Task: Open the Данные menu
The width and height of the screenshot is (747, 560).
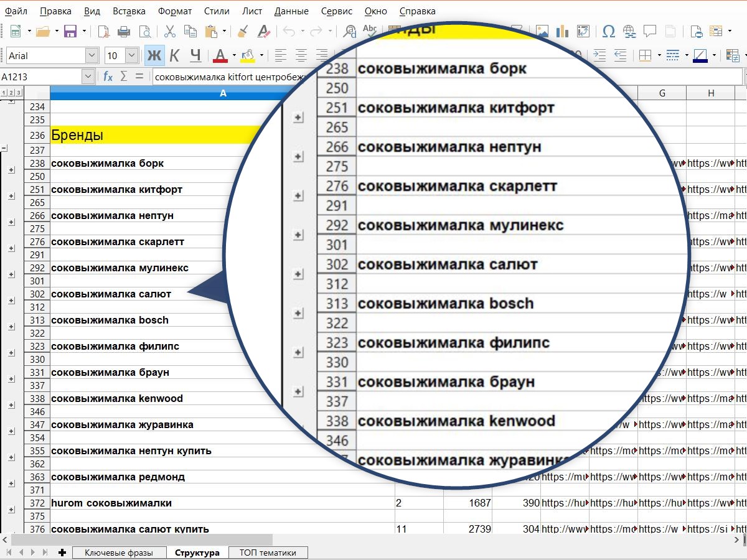Action: (x=291, y=11)
